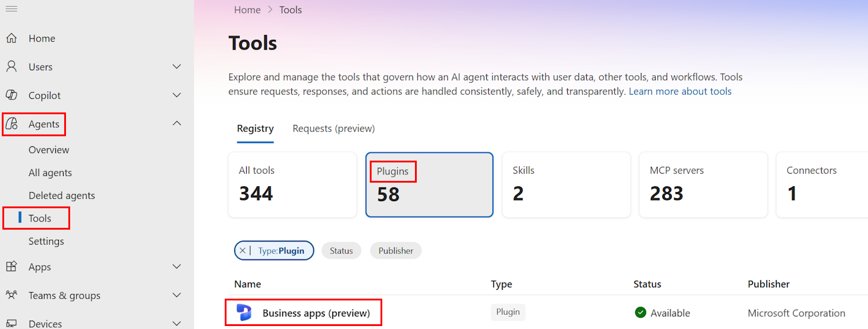This screenshot has width=868, height=329.
Task: Select the Skills 2 card
Action: 566,185
